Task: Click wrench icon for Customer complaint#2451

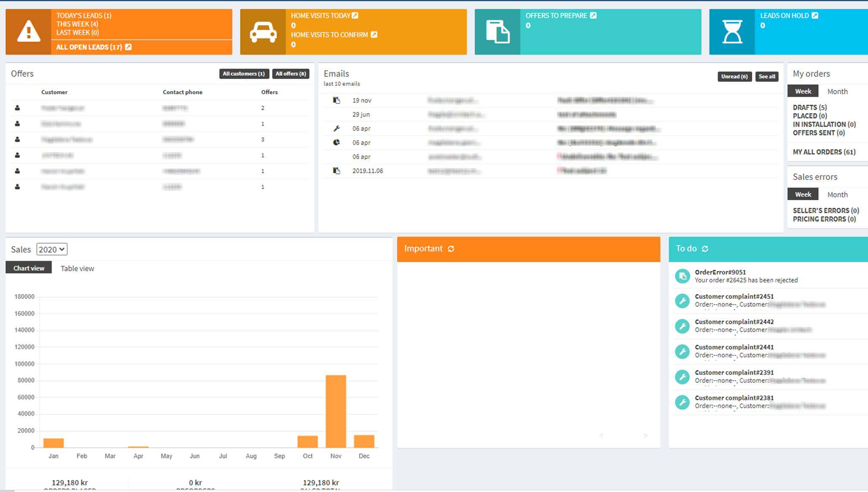Action: [682, 301]
